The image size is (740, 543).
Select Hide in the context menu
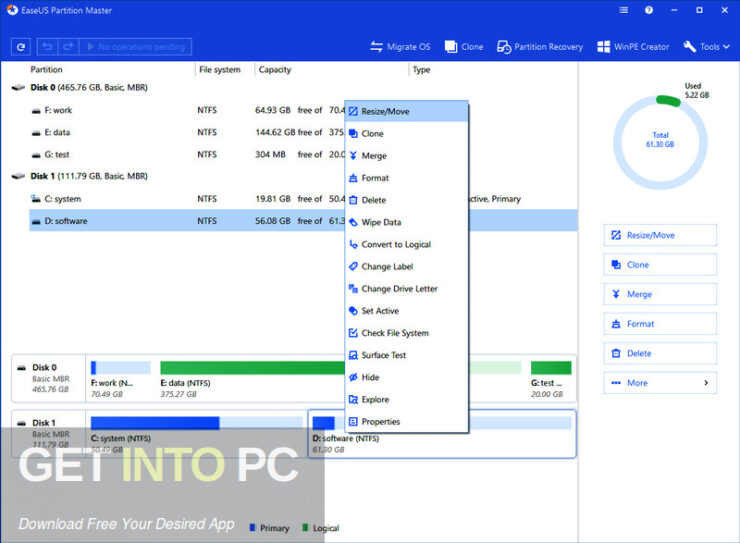point(407,377)
